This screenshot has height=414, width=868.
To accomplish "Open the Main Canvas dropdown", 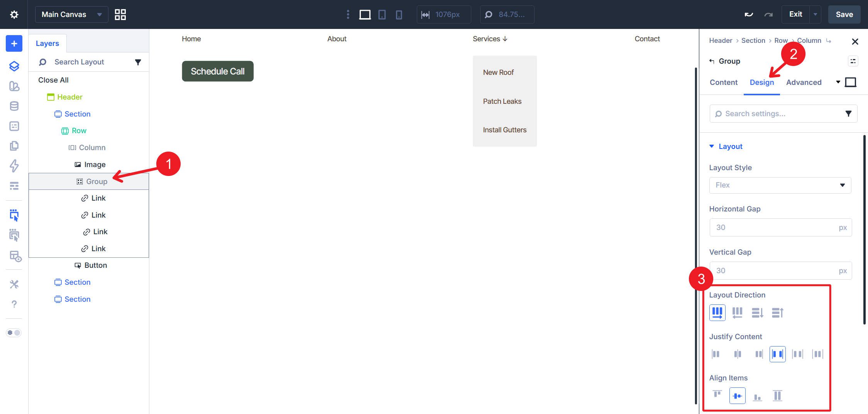I will coord(71,14).
